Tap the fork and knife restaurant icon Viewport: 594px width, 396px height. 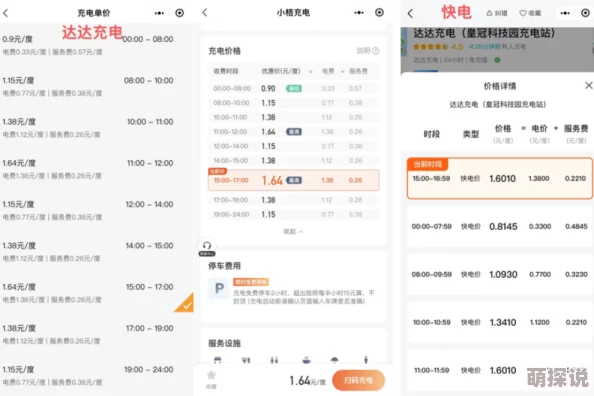tap(246, 360)
